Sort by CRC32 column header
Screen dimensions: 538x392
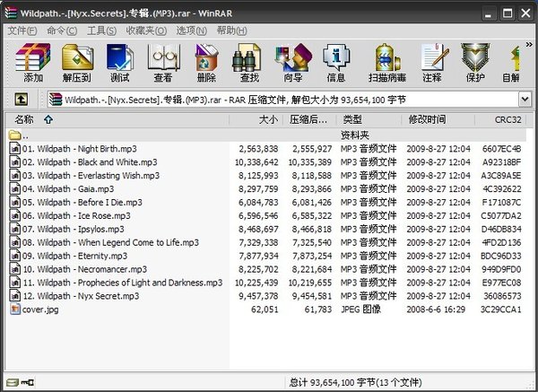(501, 120)
